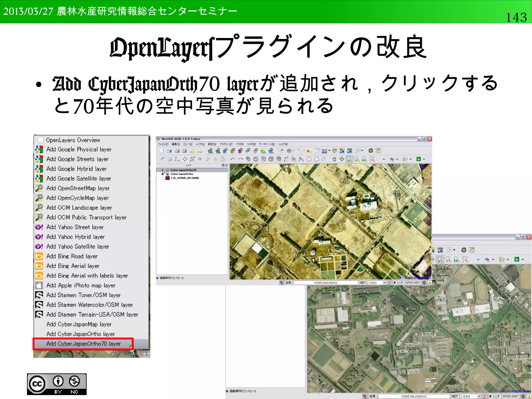
Task: Click Add PostGIS Layer icon
Action: pos(225,151)
